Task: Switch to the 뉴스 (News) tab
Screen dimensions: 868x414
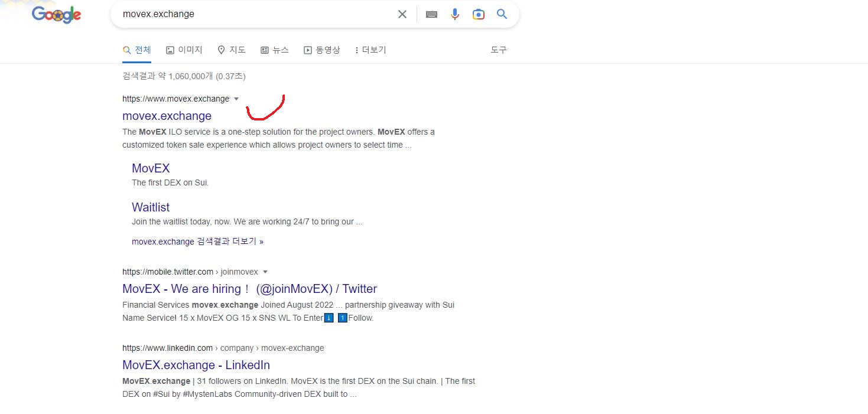Action: point(275,50)
